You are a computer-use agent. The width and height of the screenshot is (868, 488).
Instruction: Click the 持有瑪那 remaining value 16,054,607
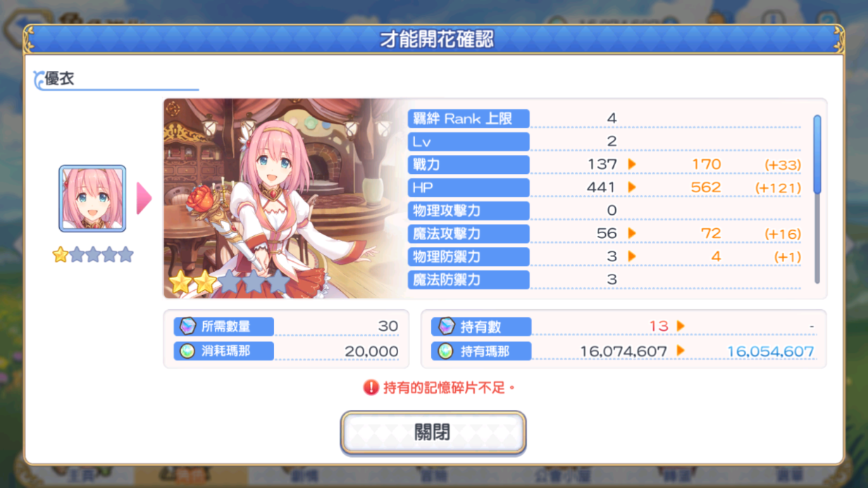coord(770,351)
